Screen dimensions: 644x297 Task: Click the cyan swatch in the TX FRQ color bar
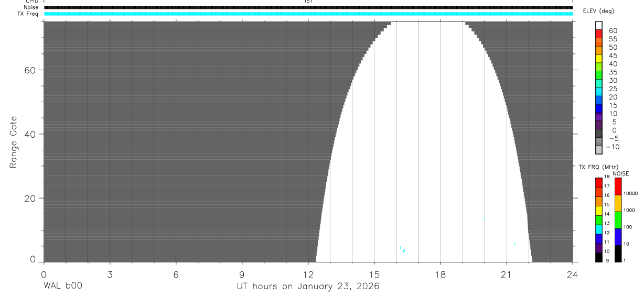[598, 230]
